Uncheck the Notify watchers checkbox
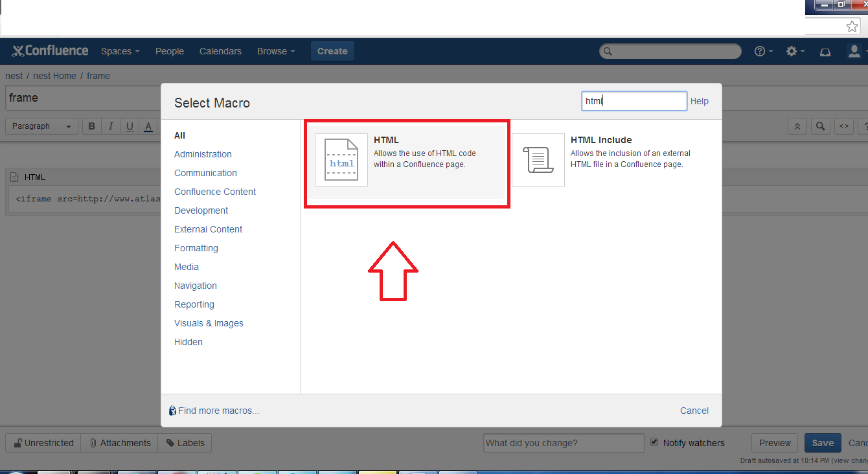The image size is (868, 474). tap(654, 442)
